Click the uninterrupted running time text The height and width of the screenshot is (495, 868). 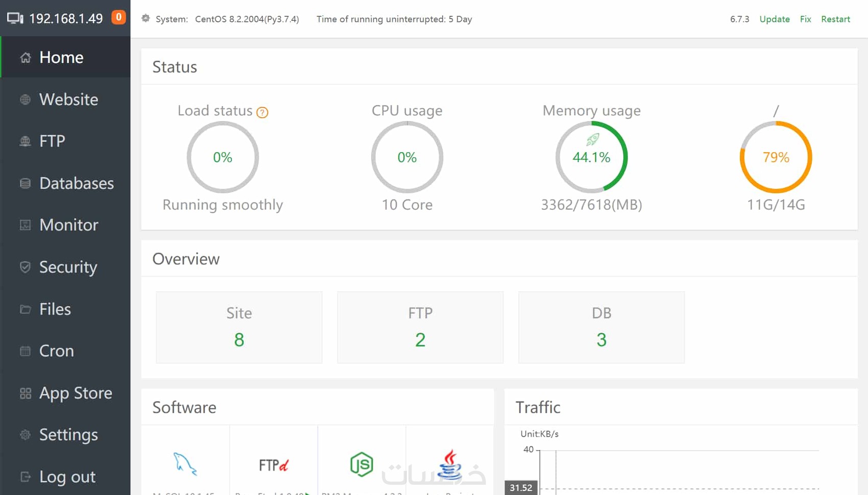click(394, 19)
